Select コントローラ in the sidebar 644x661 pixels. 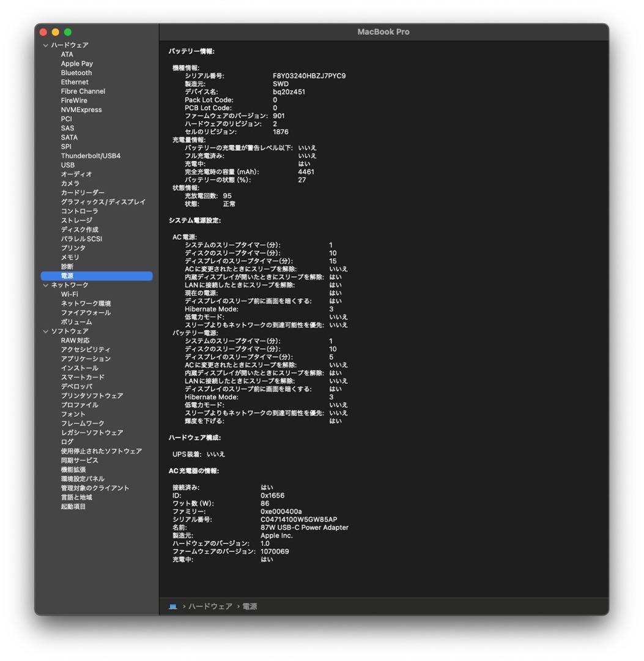point(80,212)
